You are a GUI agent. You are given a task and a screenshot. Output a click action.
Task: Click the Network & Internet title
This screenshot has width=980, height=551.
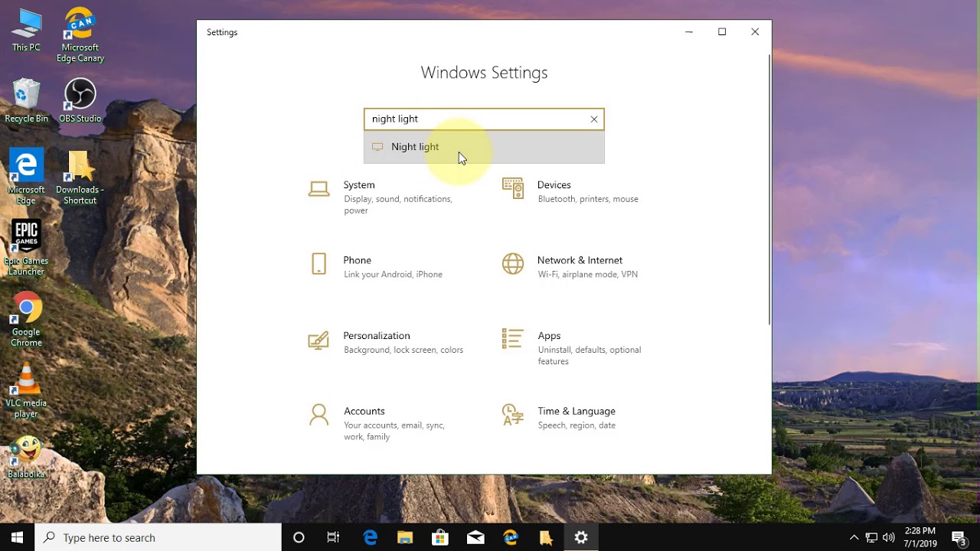click(580, 260)
